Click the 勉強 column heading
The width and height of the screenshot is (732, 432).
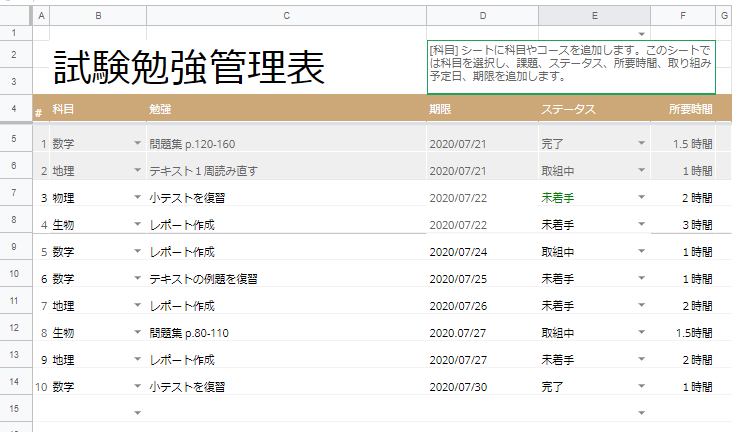[x=160, y=109]
